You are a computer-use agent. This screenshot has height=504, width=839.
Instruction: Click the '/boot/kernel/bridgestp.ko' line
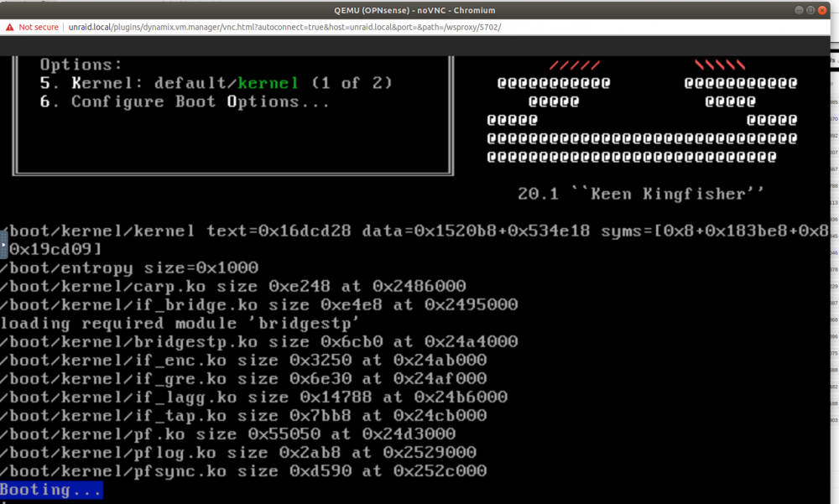pyautogui.click(x=259, y=341)
